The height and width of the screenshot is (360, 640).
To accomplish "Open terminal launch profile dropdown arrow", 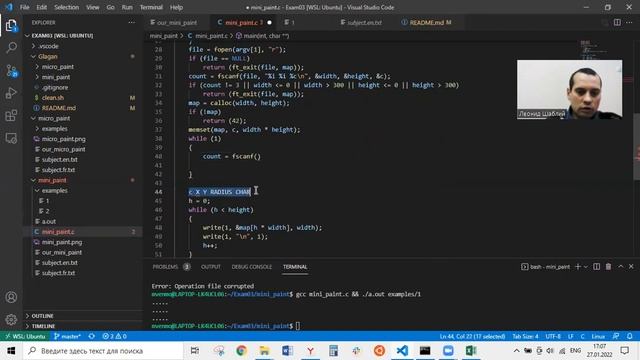I will [x=586, y=267].
